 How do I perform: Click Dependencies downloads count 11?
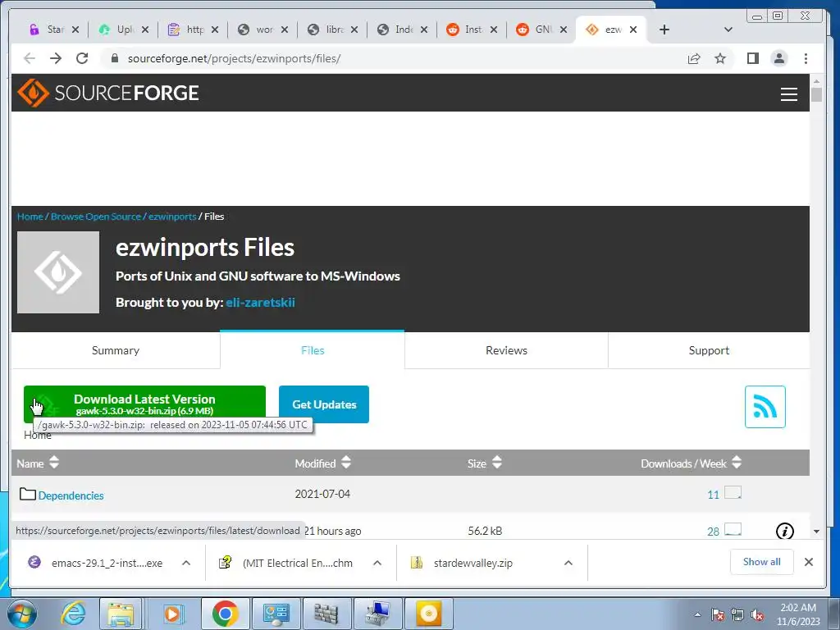(713, 495)
